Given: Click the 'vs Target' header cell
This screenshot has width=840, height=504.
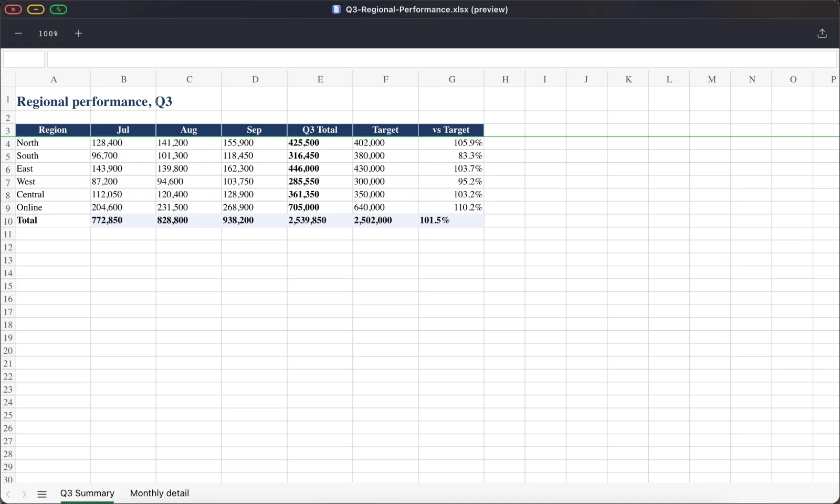Looking at the screenshot, I should pyautogui.click(x=451, y=130).
